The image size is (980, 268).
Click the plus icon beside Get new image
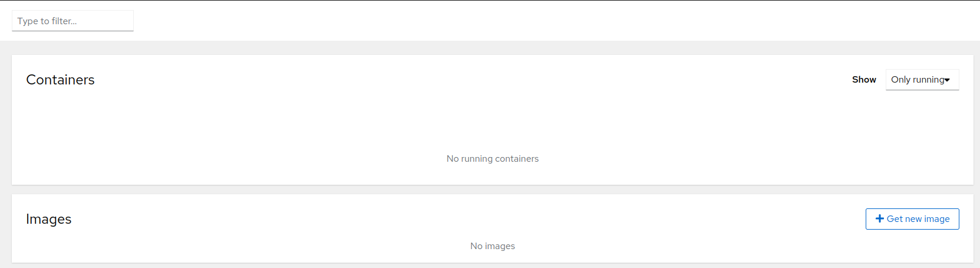(879, 219)
